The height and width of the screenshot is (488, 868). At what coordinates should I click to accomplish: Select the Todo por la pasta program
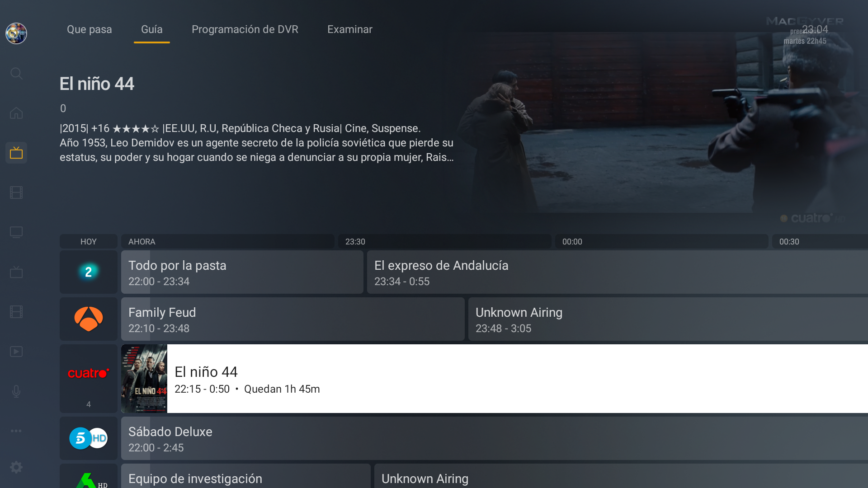click(242, 272)
